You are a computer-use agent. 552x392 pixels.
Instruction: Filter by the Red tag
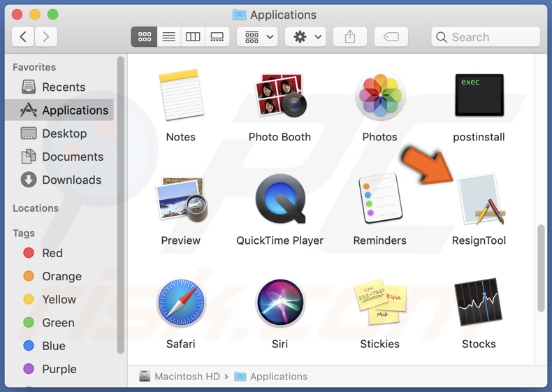point(59,253)
